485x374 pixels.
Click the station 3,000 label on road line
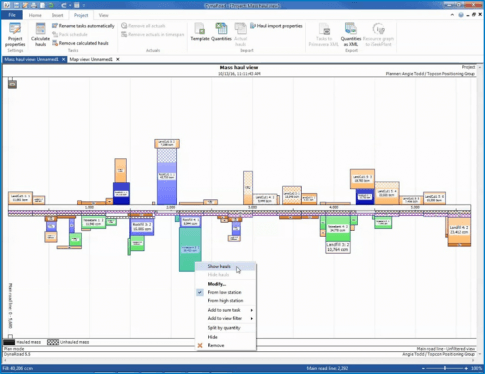[x=252, y=207]
